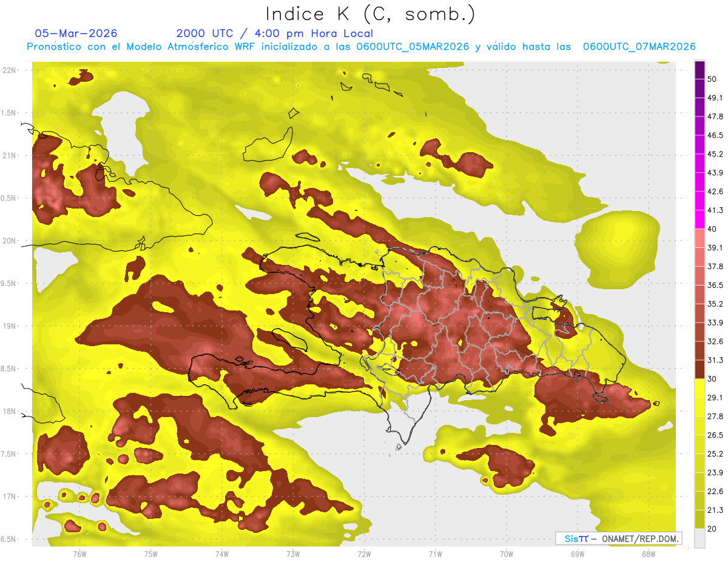Click the '69W' longitude label

click(577, 554)
